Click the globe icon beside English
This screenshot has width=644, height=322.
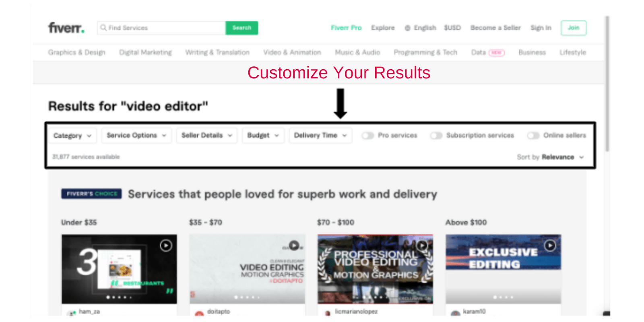point(408,28)
